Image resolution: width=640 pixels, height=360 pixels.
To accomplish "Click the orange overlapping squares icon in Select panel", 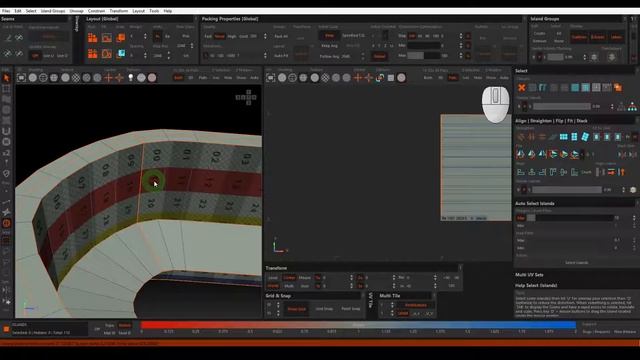I will click(618, 87).
